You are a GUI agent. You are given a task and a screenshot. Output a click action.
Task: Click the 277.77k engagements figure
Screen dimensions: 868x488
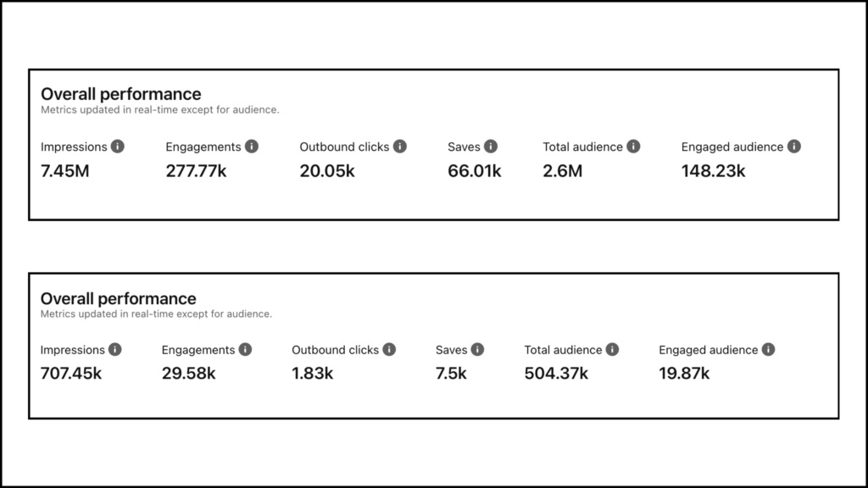click(197, 170)
